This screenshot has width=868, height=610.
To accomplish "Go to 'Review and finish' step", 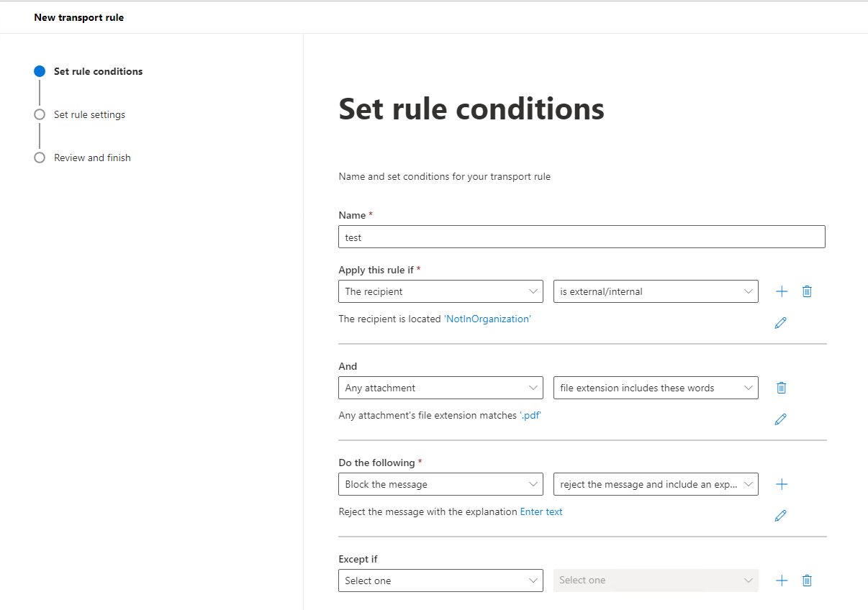I will pos(92,158).
